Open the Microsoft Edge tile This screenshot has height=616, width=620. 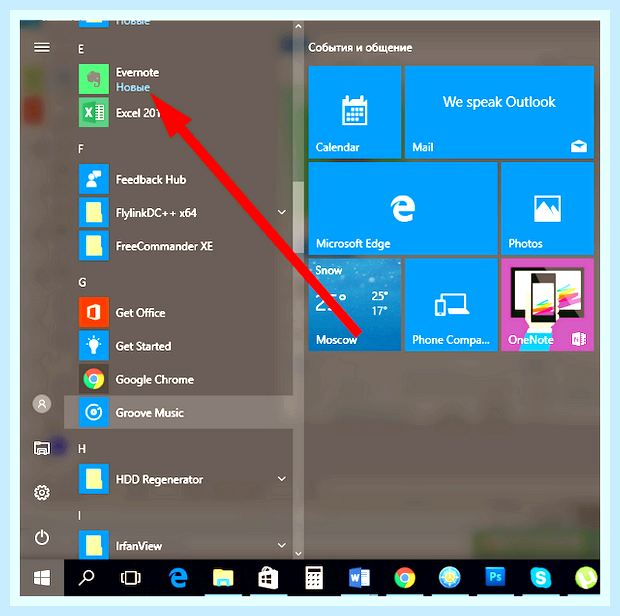[x=403, y=208]
